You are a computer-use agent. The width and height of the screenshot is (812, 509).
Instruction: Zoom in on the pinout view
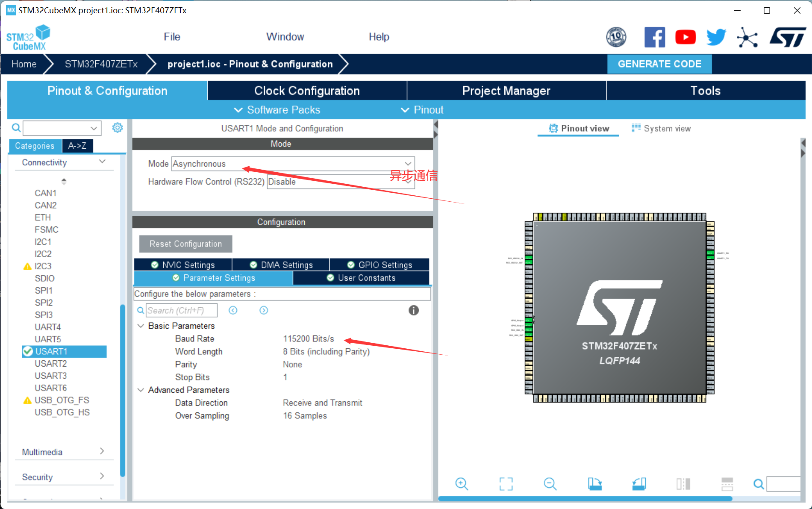coord(462,484)
